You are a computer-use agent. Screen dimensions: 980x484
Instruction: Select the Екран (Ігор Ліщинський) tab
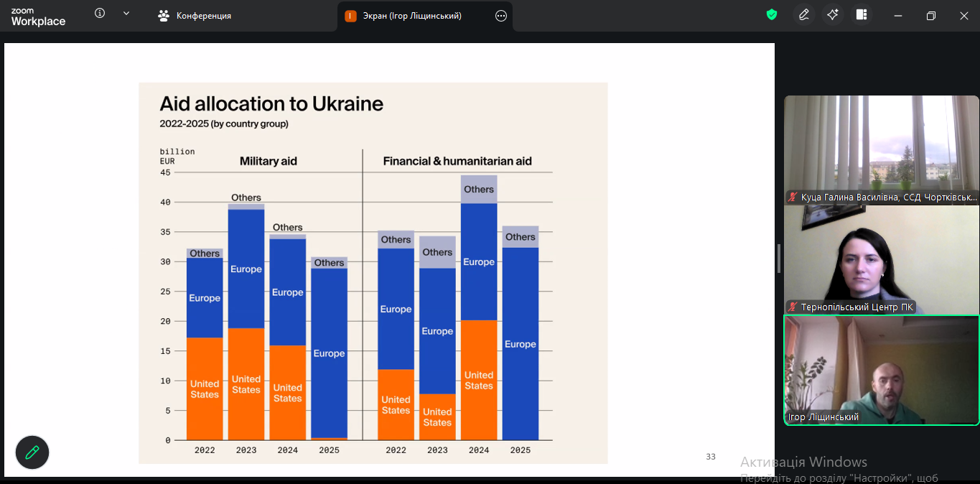412,16
